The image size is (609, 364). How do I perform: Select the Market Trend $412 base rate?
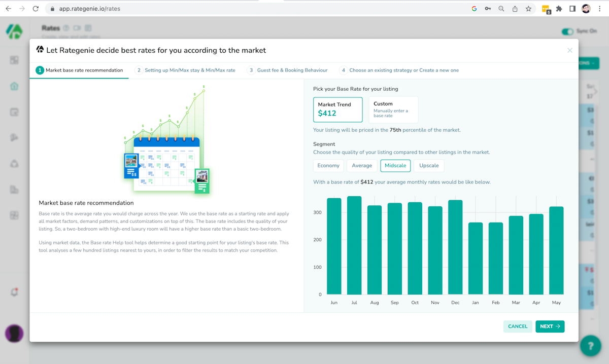tap(338, 110)
